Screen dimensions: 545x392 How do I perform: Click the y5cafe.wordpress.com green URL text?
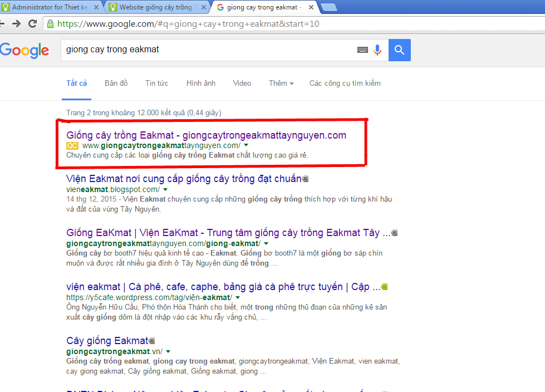click(149, 297)
